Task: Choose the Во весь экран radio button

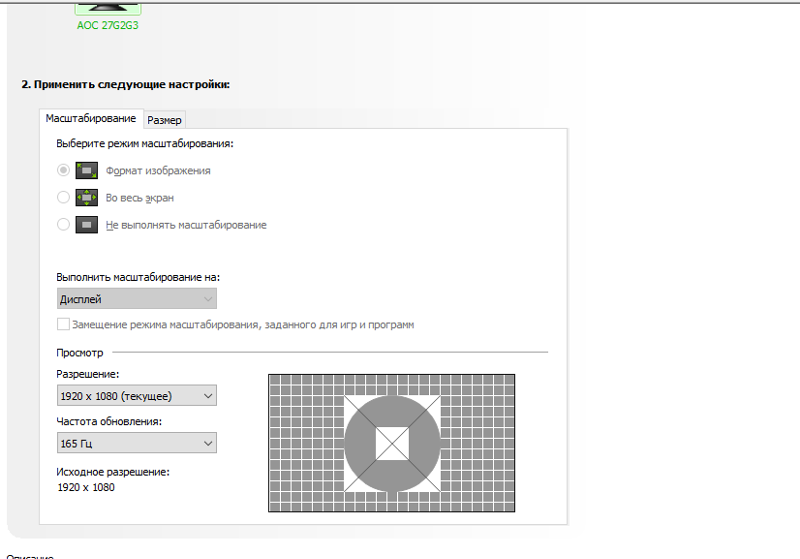Action: 64,198
